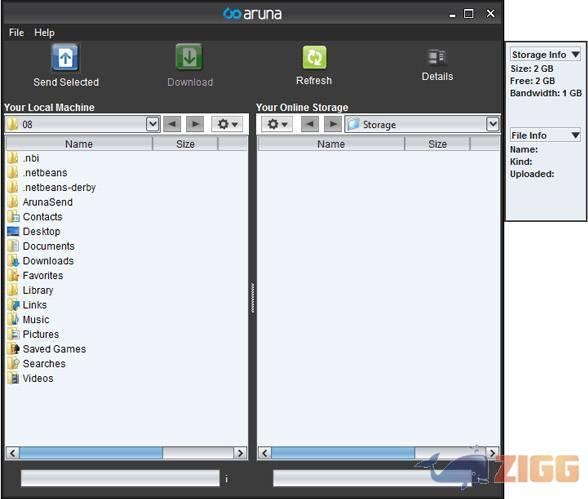Viewport: 588px width, 499px height.
Task: Open local machine gear settings dropdown
Action: [227, 124]
